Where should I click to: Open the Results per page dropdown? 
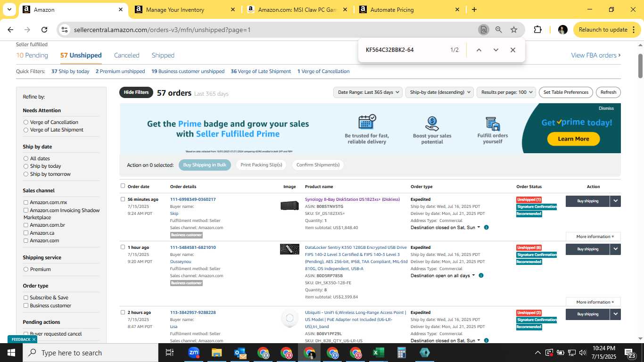[506, 92]
